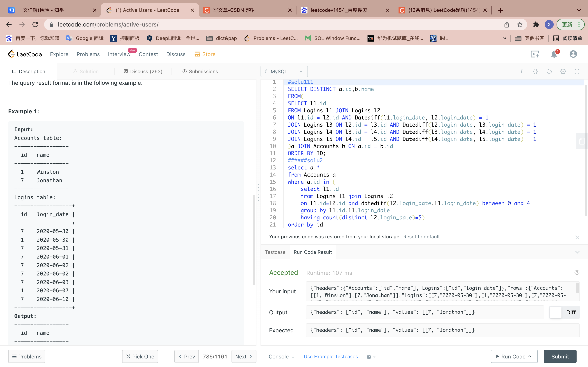Click the editor settings gear icon
588x367 pixels.
(x=563, y=71)
